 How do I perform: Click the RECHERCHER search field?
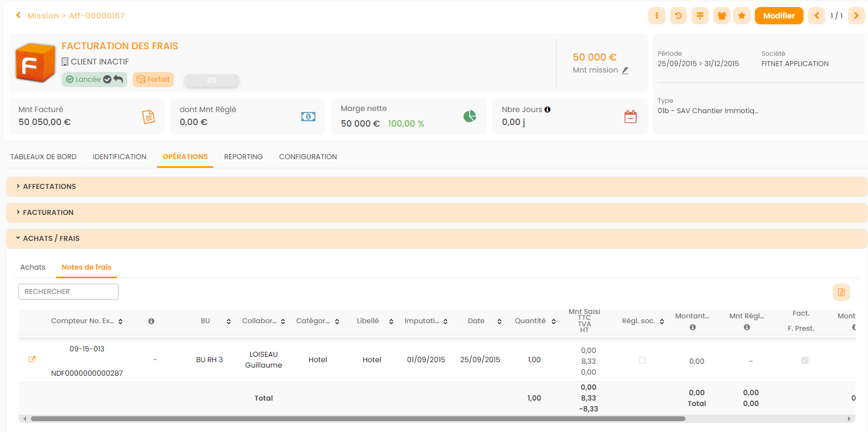pyautogui.click(x=68, y=292)
